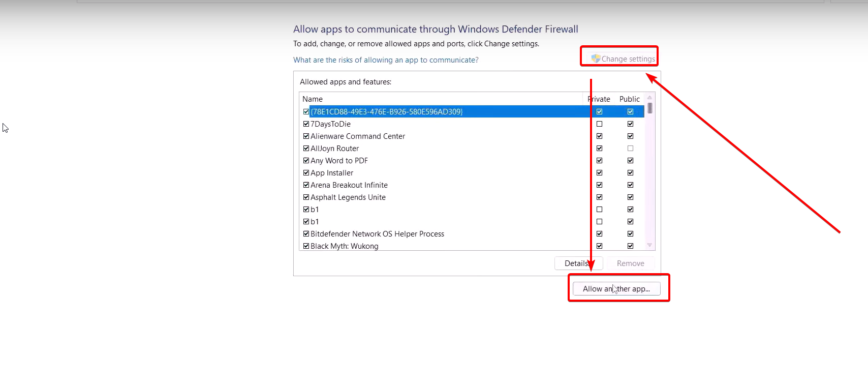Viewport: 868px width, 382px height.
Task: Open the risks of allowing an app link
Action: click(386, 60)
